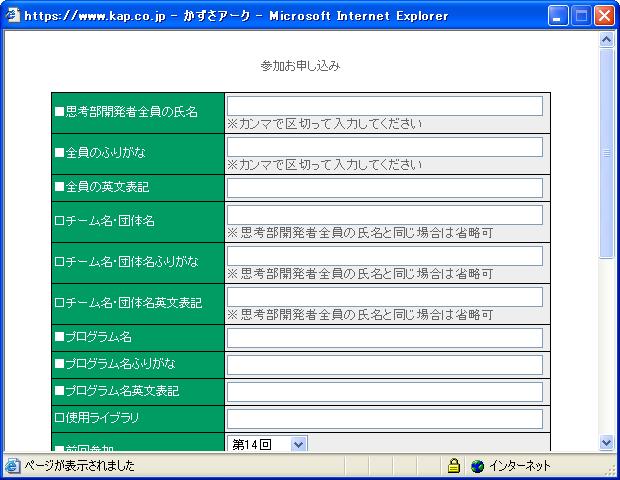
Task: Click the SSL padlock icon in status bar
Action: tap(454, 466)
